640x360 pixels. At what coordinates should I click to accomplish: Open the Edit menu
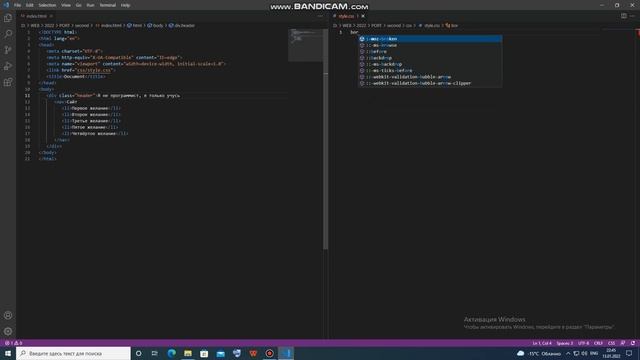(x=29, y=5)
